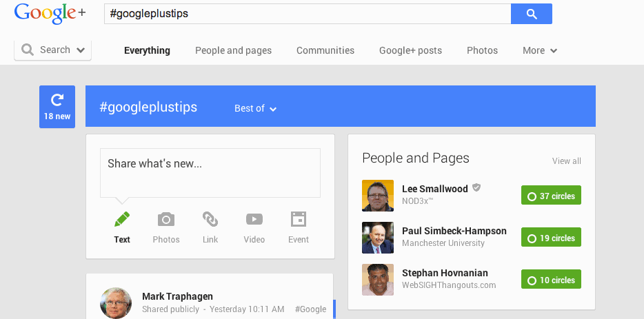Screen dimensions: 644x319
Task: Open the View all link
Action: [x=566, y=161]
